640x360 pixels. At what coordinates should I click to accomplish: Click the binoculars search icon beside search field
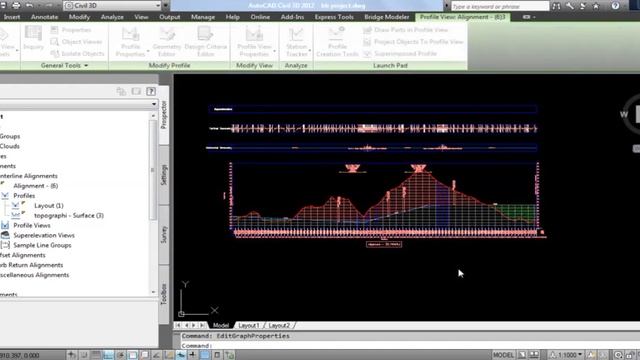pos(556,6)
